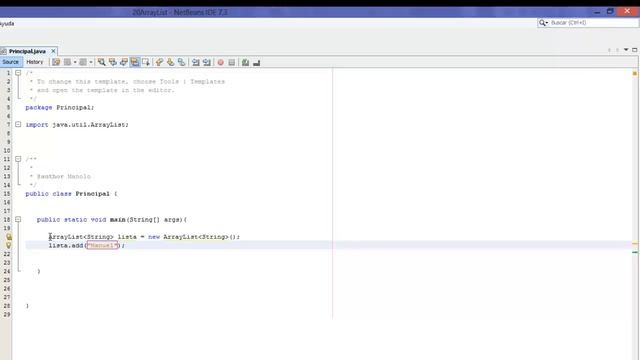Viewport: 640px width, 360px height.
Task: Click the Forward navigation icon
Action: tap(83, 62)
